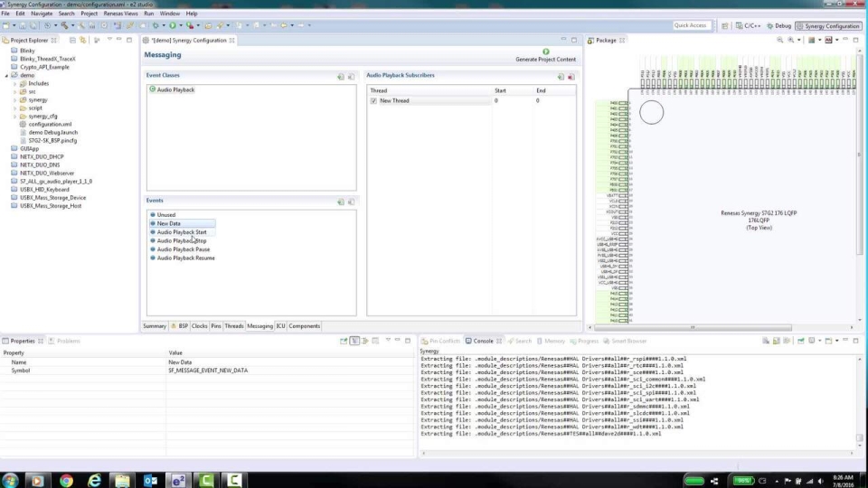Switch to the Pins tab
Viewport: 868px width, 488px height.
[216, 326]
